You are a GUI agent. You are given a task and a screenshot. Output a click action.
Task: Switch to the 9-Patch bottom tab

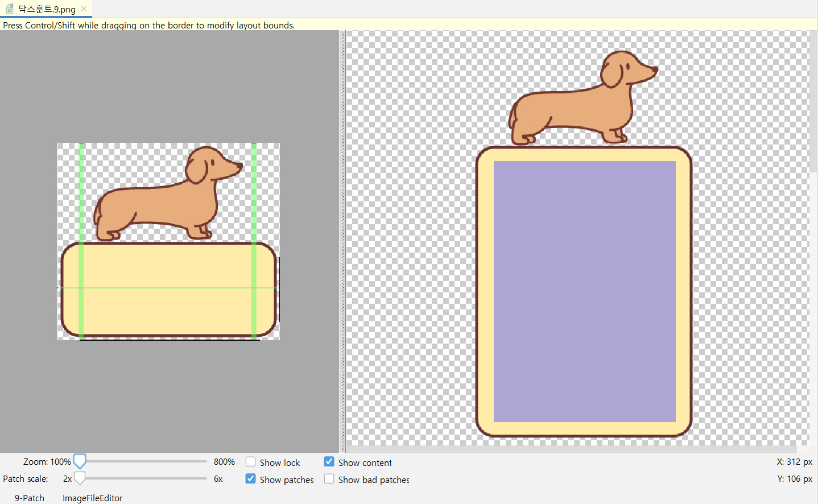(x=30, y=498)
